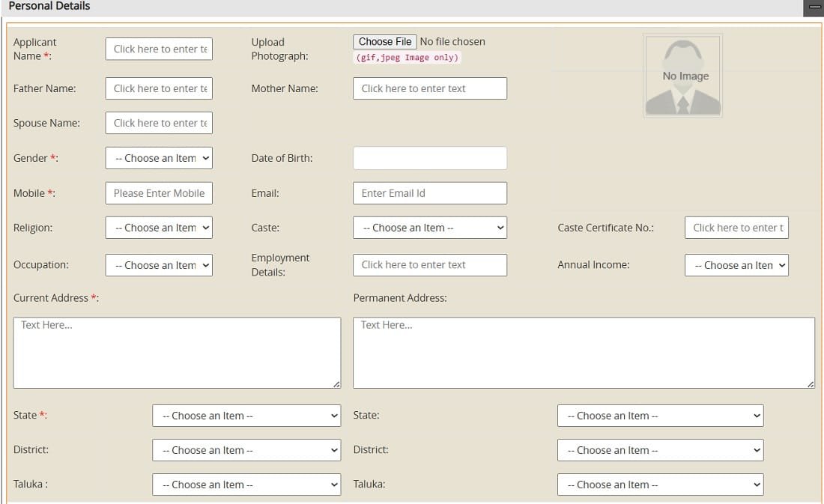Collapse the Personal Details panel
This screenshot has width=824, height=504.
(814, 7)
